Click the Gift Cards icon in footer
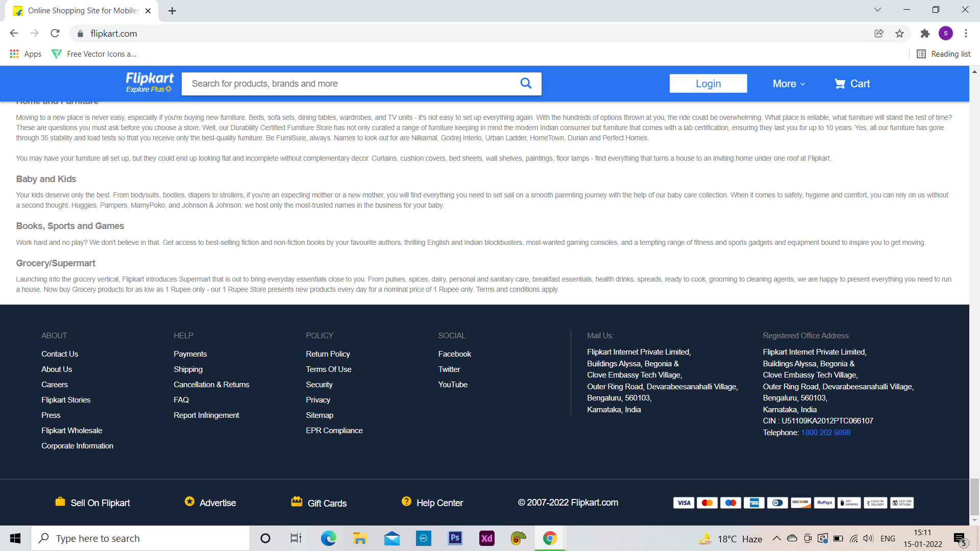Viewport: 980px width, 551px height. tap(297, 502)
